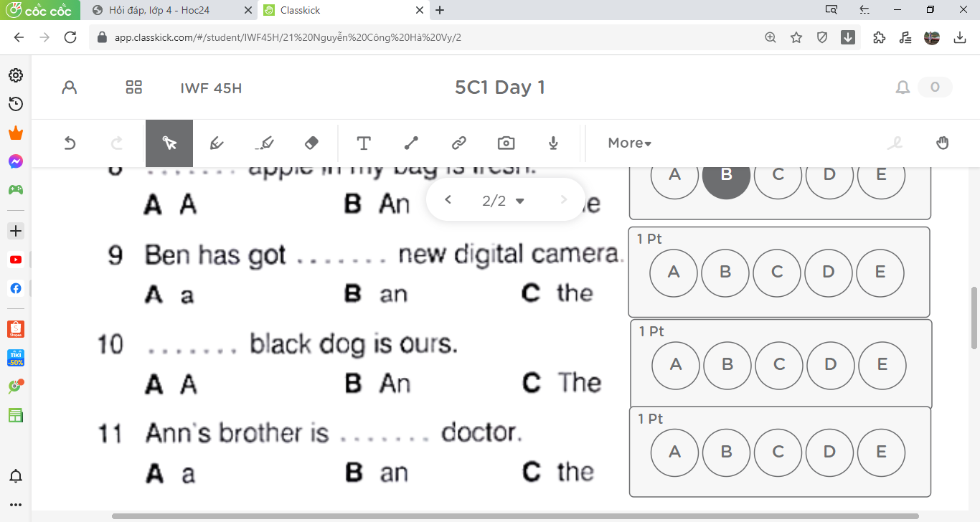The image size is (980, 522).
Task: Add a new sidebar shortcut
Action: tap(15, 231)
